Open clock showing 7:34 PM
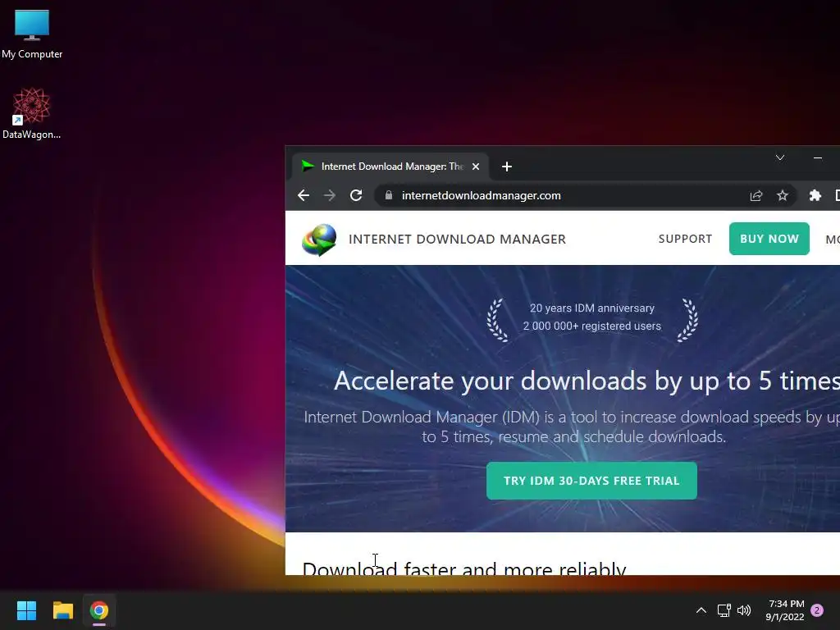The image size is (840, 630). (785, 610)
